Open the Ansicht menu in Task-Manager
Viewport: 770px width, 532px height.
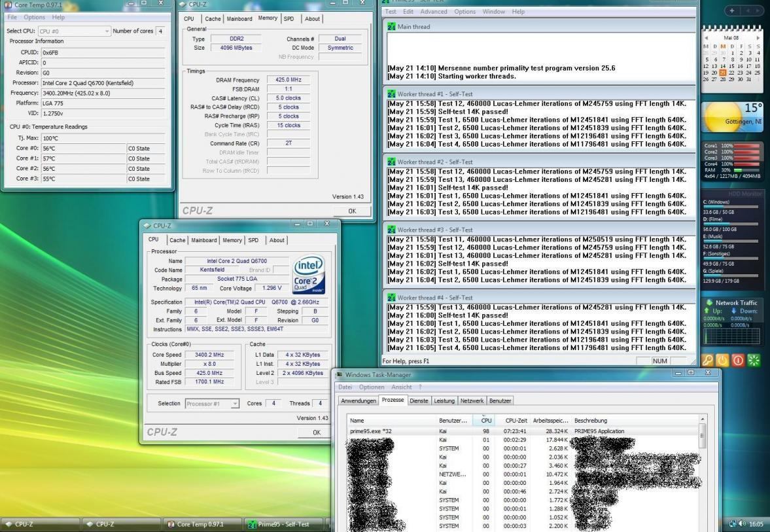[x=402, y=387]
